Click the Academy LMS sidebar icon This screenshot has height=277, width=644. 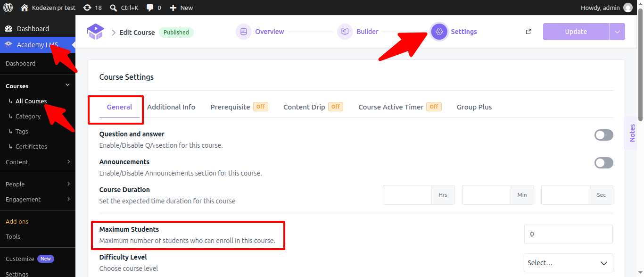(x=8, y=45)
